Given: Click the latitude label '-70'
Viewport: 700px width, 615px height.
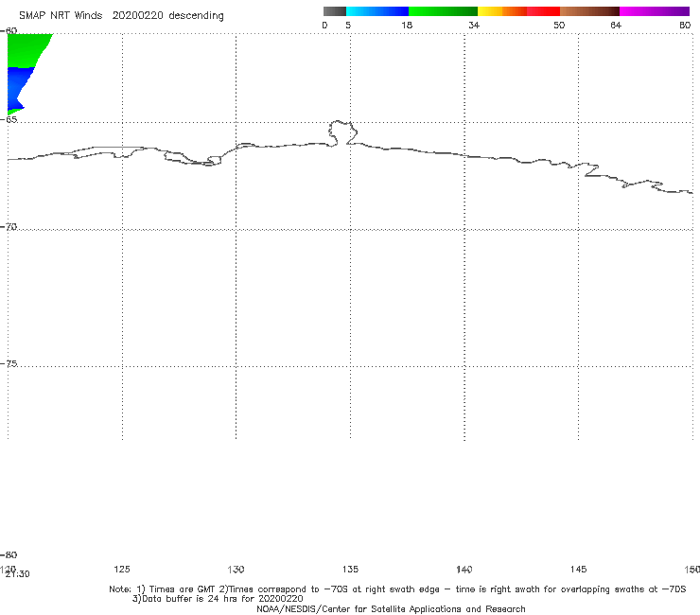Looking at the screenshot, I should click(x=9, y=227).
